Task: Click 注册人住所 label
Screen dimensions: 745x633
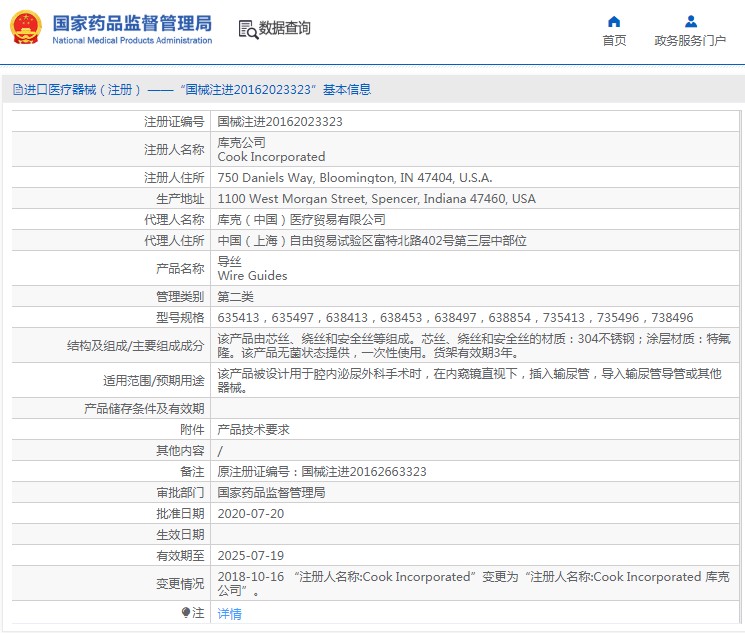Action: [174, 178]
